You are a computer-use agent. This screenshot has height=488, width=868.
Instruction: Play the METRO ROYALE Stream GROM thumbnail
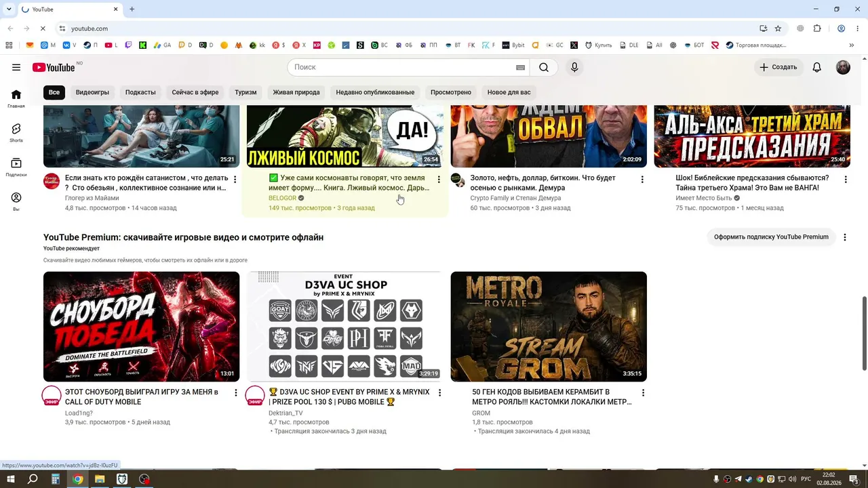coord(549,327)
